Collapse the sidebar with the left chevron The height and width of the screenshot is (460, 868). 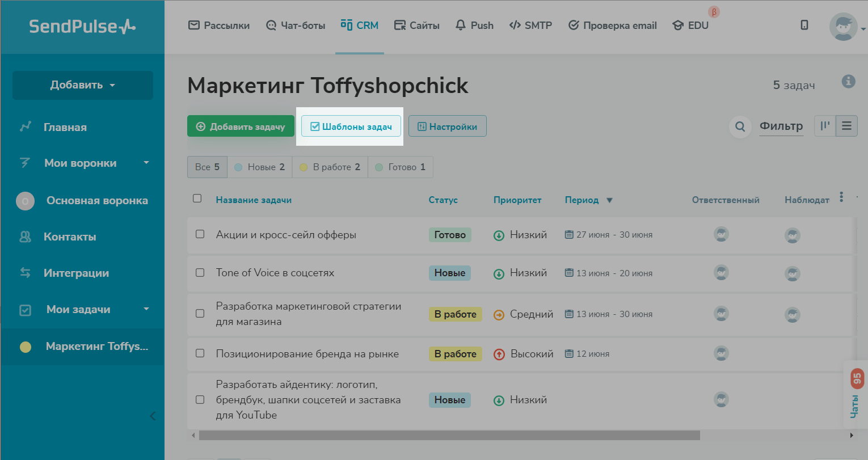[153, 416]
